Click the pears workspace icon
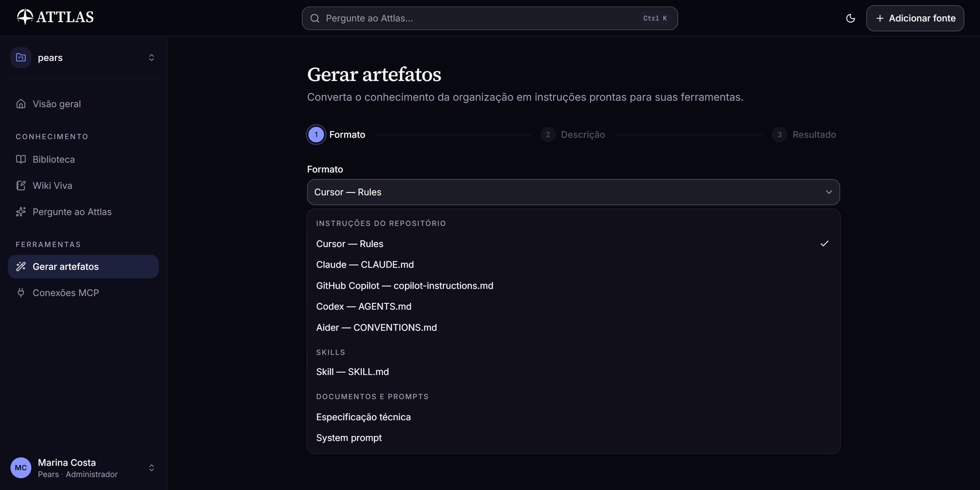The height and width of the screenshot is (490, 980). click(21, 58)
